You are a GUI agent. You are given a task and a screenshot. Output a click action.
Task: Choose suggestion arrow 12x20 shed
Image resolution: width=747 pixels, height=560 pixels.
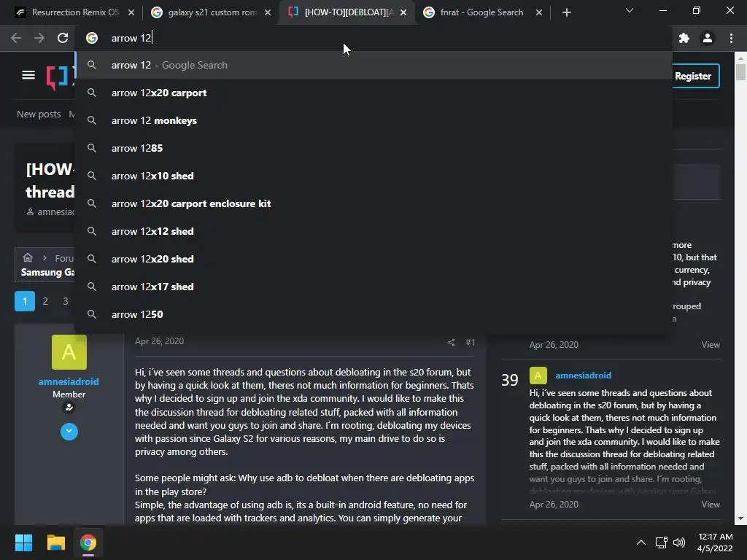(x=373, y=259)
